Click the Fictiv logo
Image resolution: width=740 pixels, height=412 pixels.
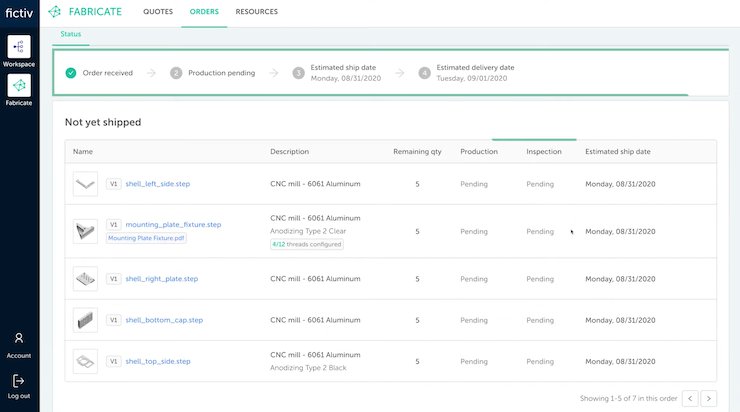point(19,12)
